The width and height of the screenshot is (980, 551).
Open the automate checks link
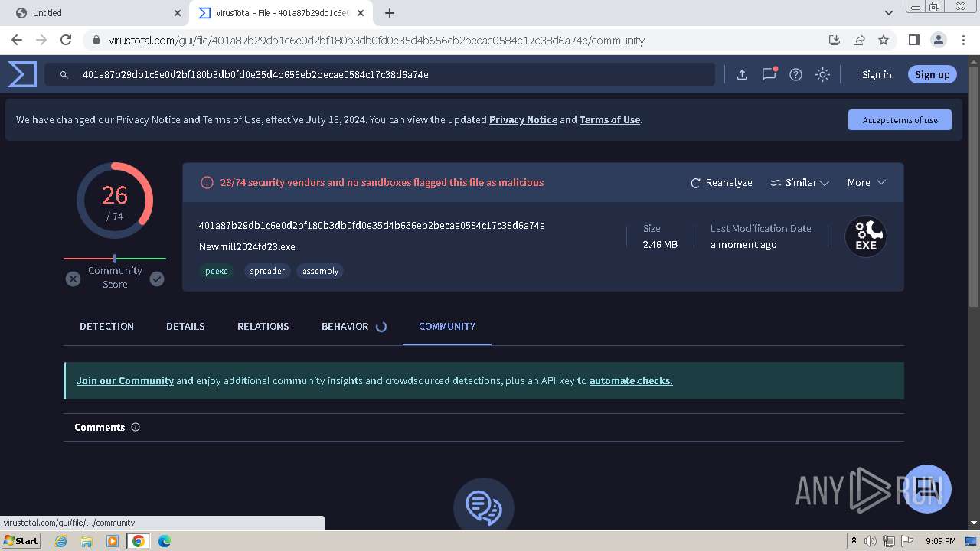[631, 380]
